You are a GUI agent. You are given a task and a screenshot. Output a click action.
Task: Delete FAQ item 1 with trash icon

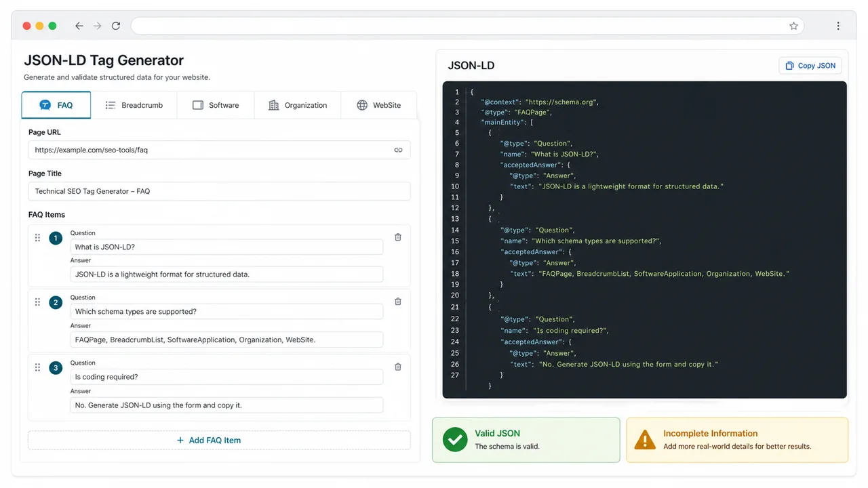(x=398, y=237)
